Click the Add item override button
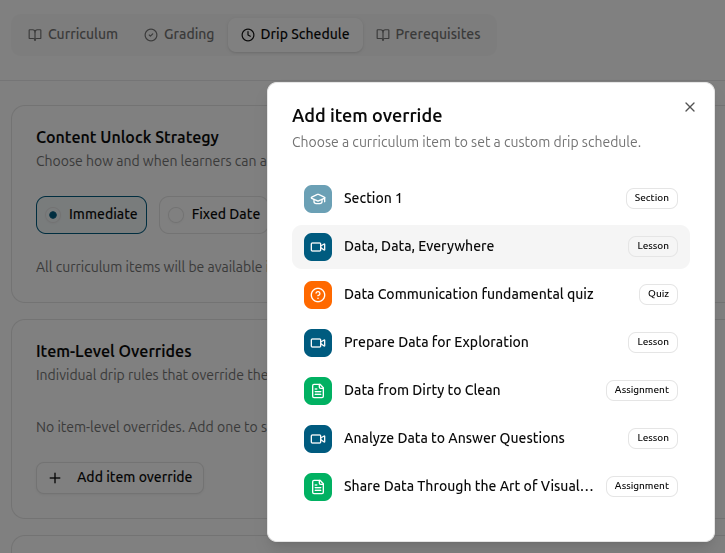This screenshot has width=725, height=553. [120, 478]
